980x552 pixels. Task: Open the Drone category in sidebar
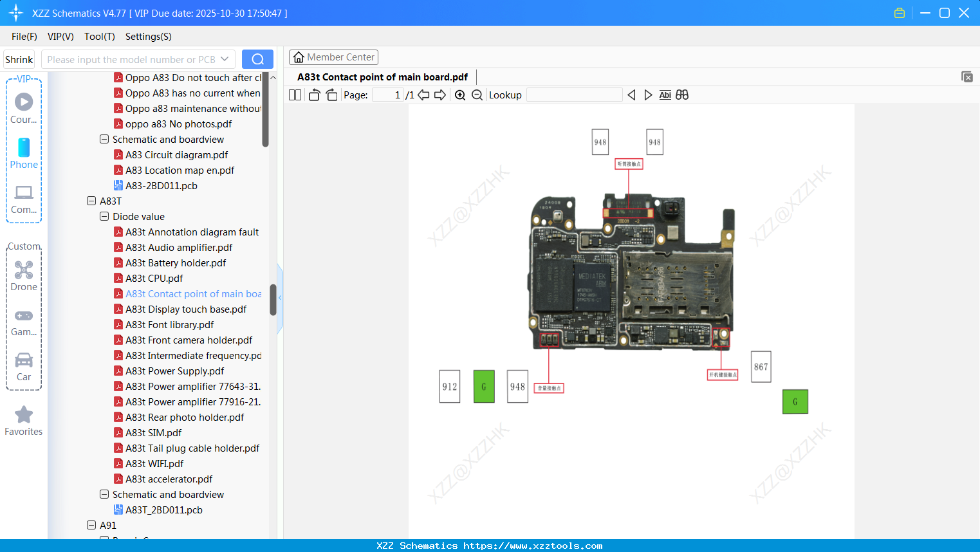[24, 276]
